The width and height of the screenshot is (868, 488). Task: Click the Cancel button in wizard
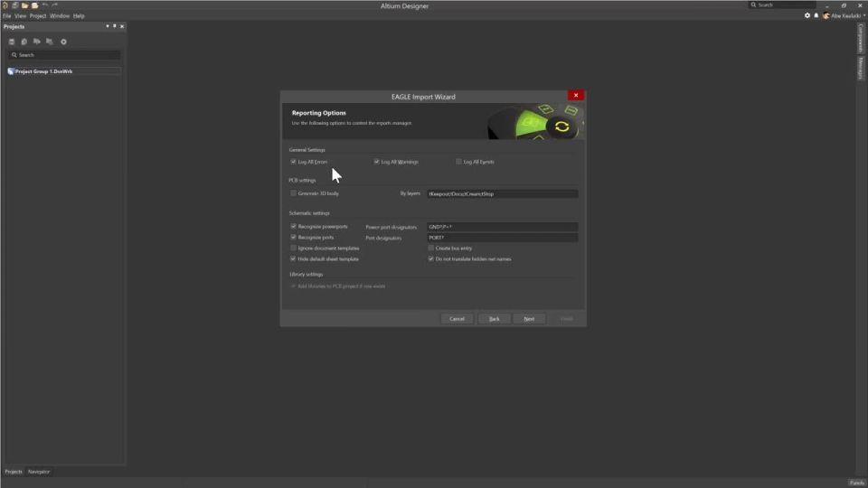coord(457,319)
